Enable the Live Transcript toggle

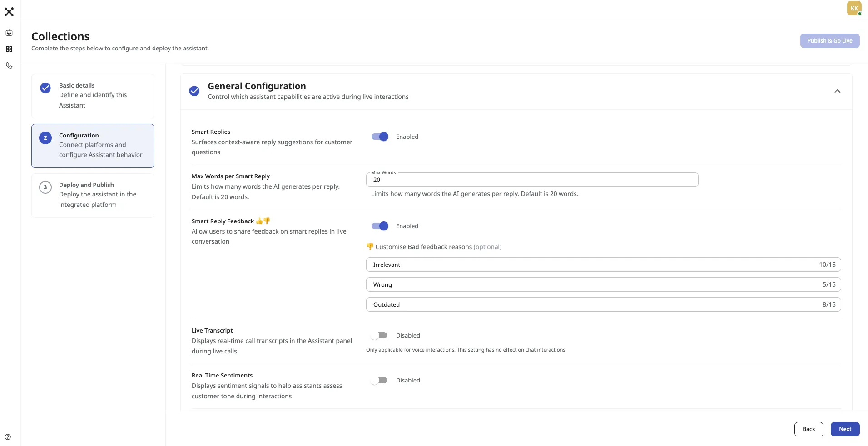pyautogui.click(x=379, y=335)
